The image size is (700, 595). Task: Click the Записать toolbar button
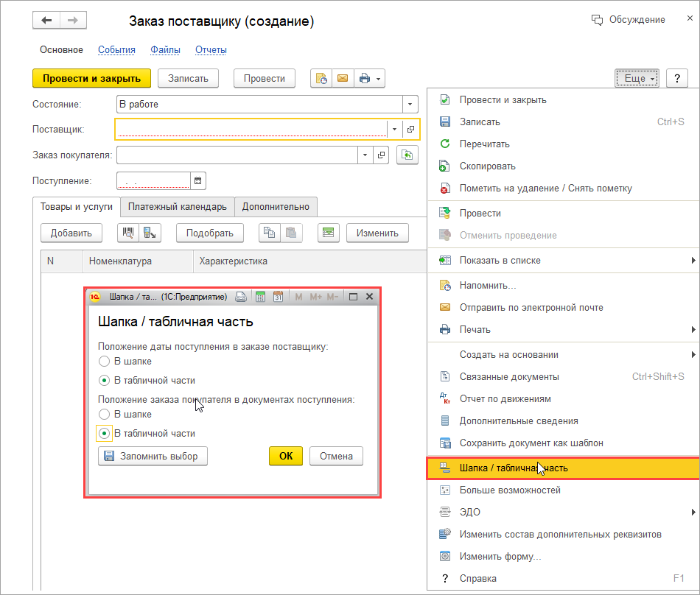click(x=188, y=79)
